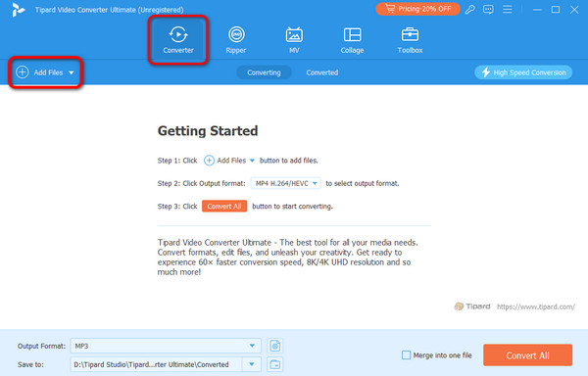This screenshot has height=376, width=588.
Task: Open the tipard.com website link
Action: pos(535,306)
